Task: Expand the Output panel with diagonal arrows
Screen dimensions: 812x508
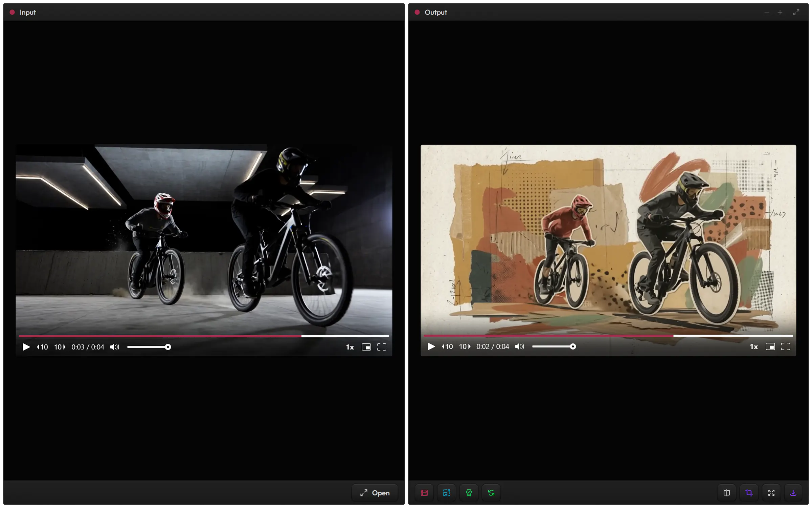Action: [796, 12]
